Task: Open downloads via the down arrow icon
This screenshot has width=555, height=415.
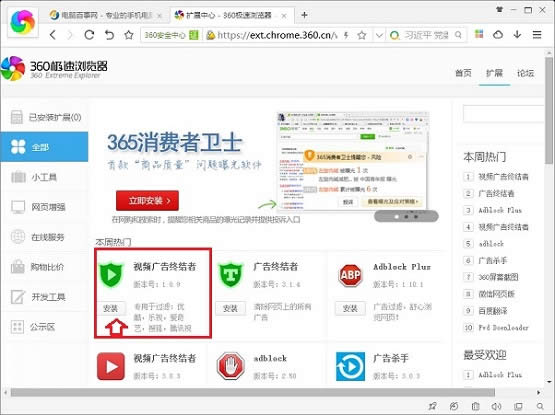Action: tap(517, 34)
